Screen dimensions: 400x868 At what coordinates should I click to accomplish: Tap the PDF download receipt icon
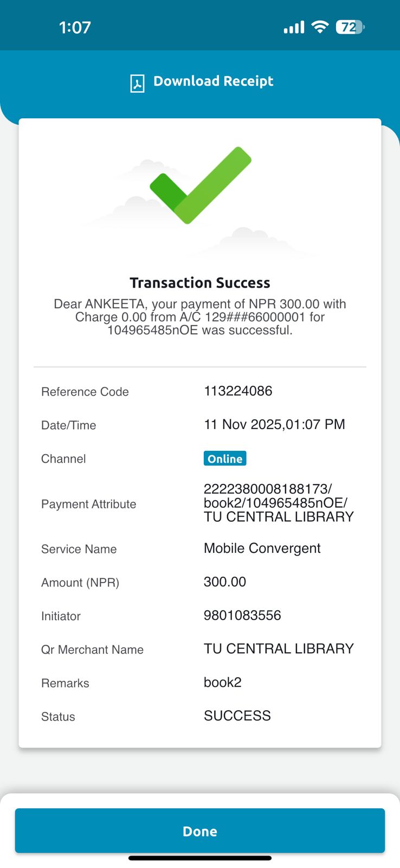coord(137,83)
